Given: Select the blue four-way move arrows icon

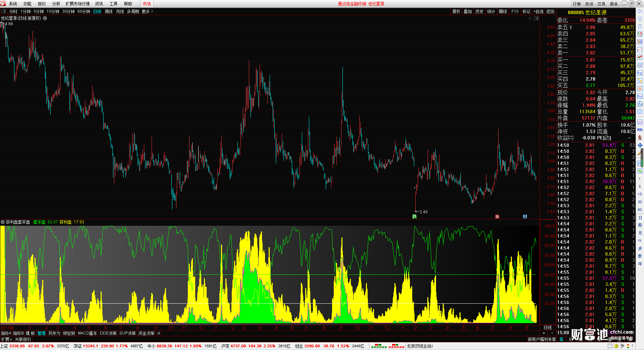Looking at the screenshot, I should (640, 145).
